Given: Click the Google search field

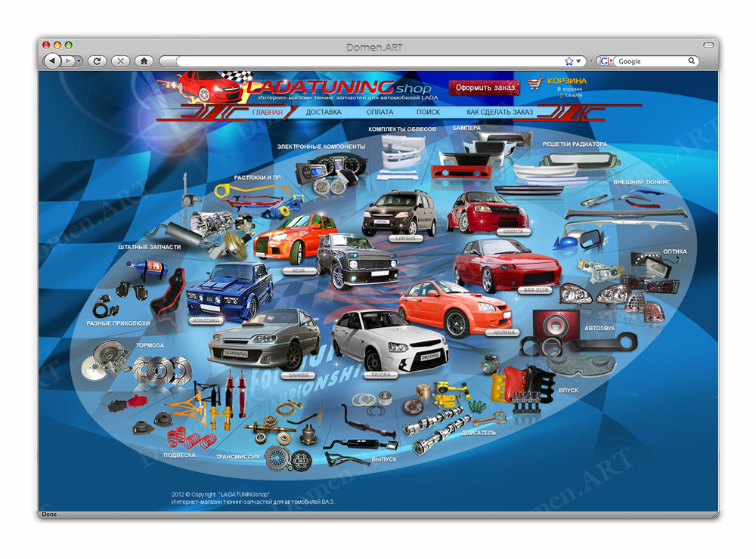Looking at the screenshot, I should pos(652,61).
